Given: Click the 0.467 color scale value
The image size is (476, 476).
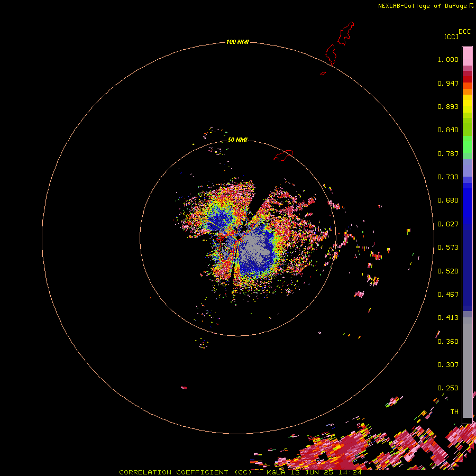Looking at the screenshot, I should 448,295.
